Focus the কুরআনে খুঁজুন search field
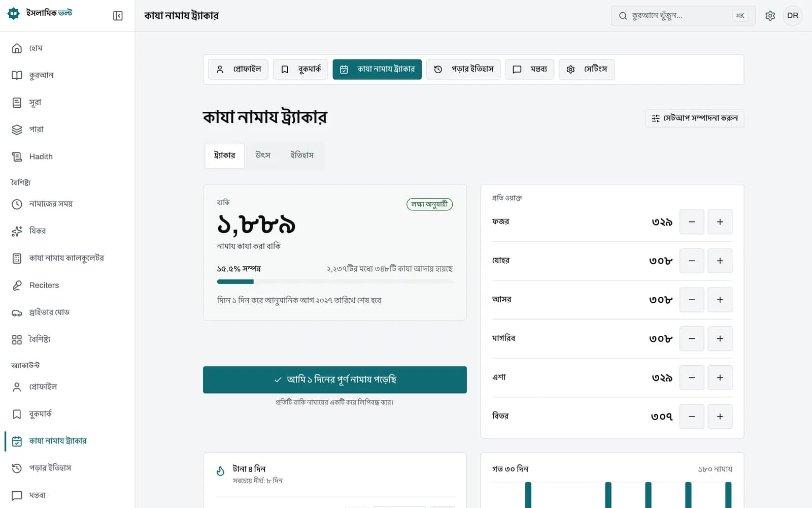Viewport: 812px width, 508px height. click(x=683, y=16)
